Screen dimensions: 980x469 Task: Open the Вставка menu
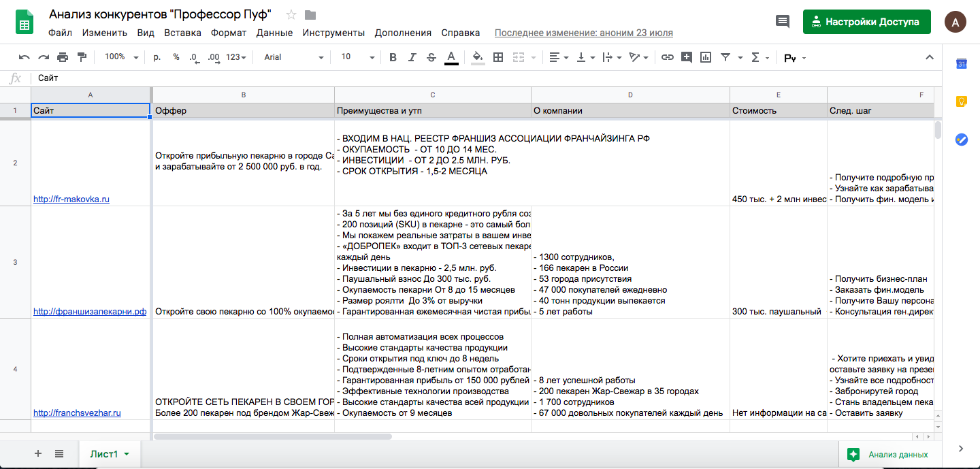pyautogui.click(x=182, y=33)
